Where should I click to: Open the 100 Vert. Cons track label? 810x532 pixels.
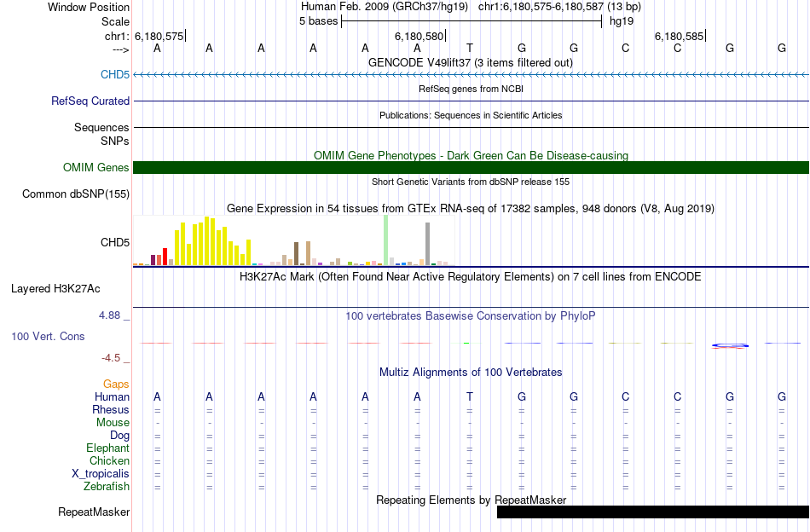tap(48, 336)
